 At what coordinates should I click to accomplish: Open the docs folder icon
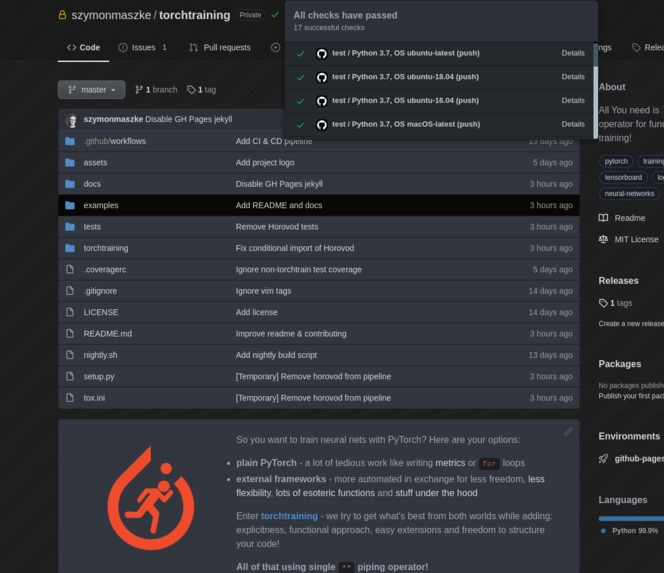coord(70,184)
